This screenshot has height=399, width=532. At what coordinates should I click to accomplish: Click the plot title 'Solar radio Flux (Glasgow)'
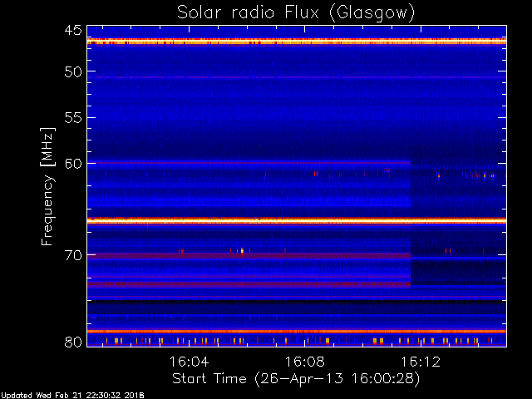(296, 13)
